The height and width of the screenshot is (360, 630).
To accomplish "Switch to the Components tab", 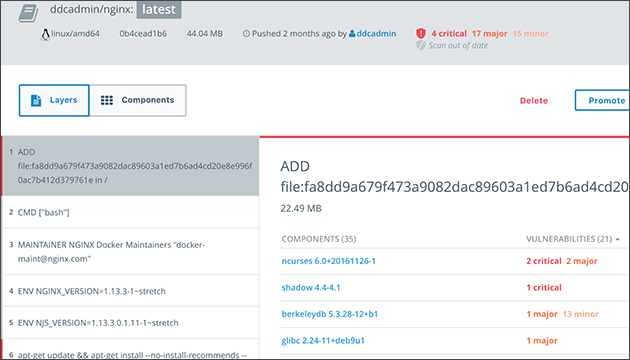I will [x=138, y=100].
